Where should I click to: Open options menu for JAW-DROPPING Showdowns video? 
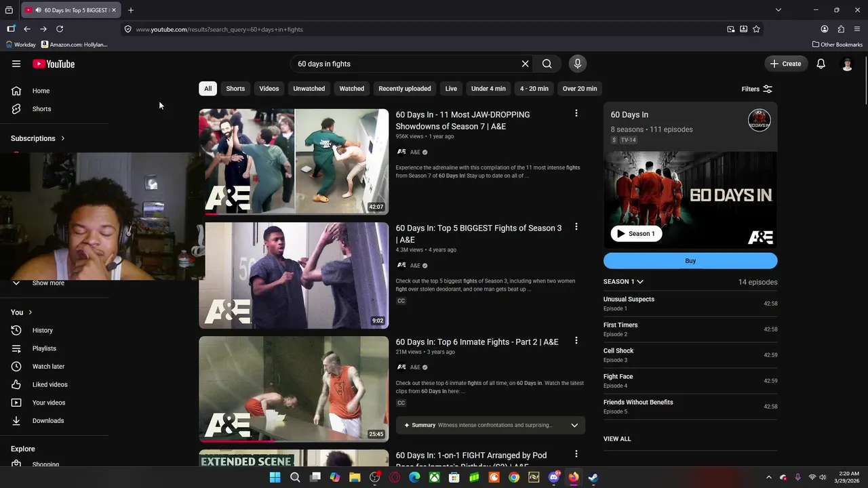tap(576, 114)
